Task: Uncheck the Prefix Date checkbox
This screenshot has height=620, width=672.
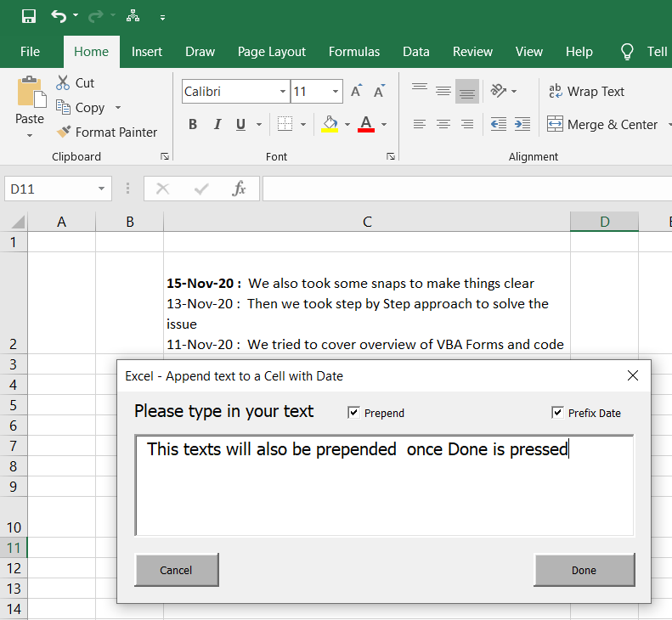Action: tap(557, 413)
